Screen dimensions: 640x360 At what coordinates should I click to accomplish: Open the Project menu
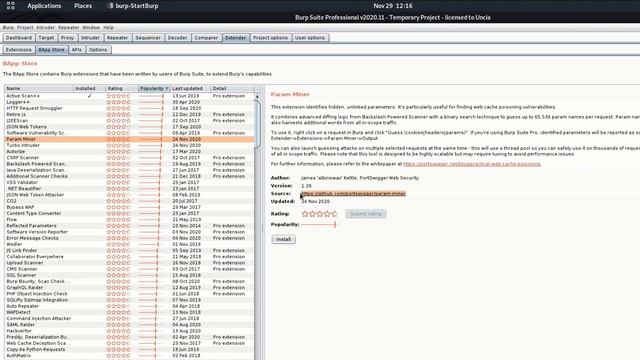click(x=25, y=27)
